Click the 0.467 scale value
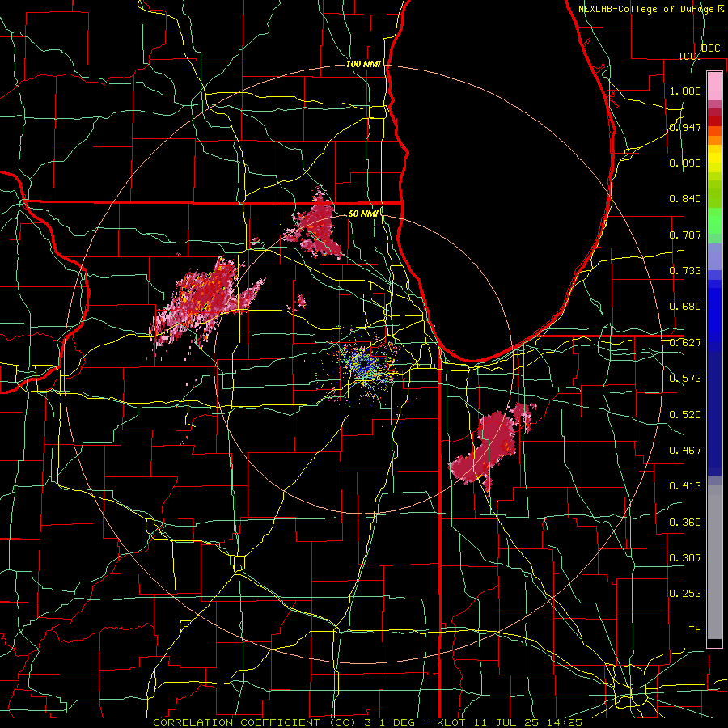728x728 pixels. (x=685, y=451)
